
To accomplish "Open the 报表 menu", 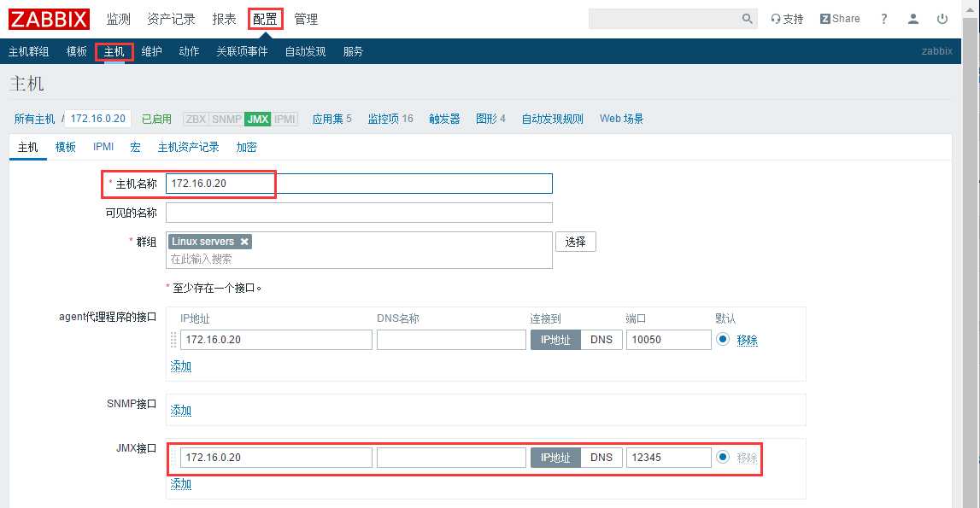I will point(225,20).
